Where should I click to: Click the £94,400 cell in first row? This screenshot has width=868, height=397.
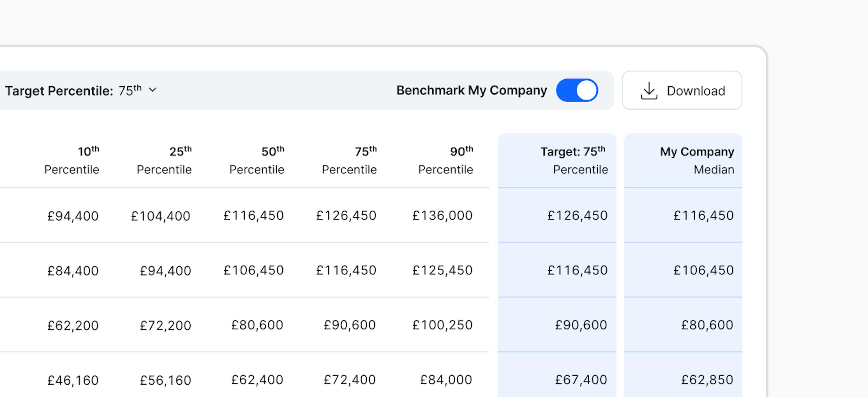(x=73, y=216)
